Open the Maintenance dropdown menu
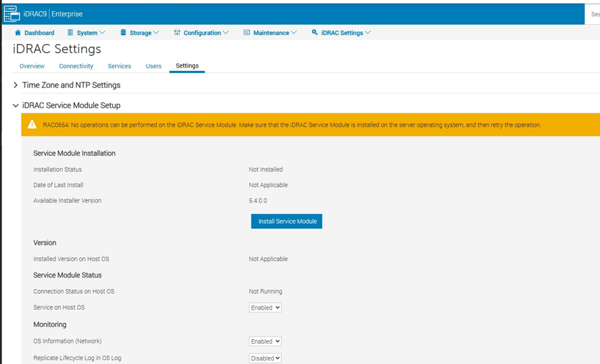This screenshot has height=364, width=600. coord(270,33)
